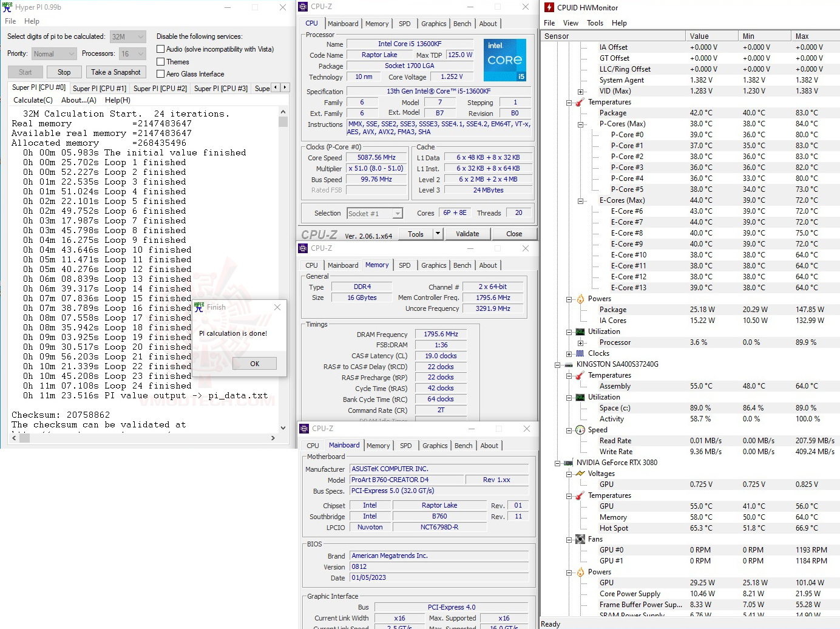Click the Hyper PI horizontal scrollbar right arrow

(x=273, y=438)
